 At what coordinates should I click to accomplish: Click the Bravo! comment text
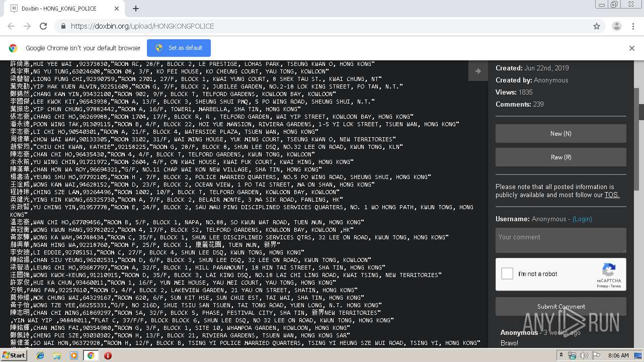tap(509, 343)
